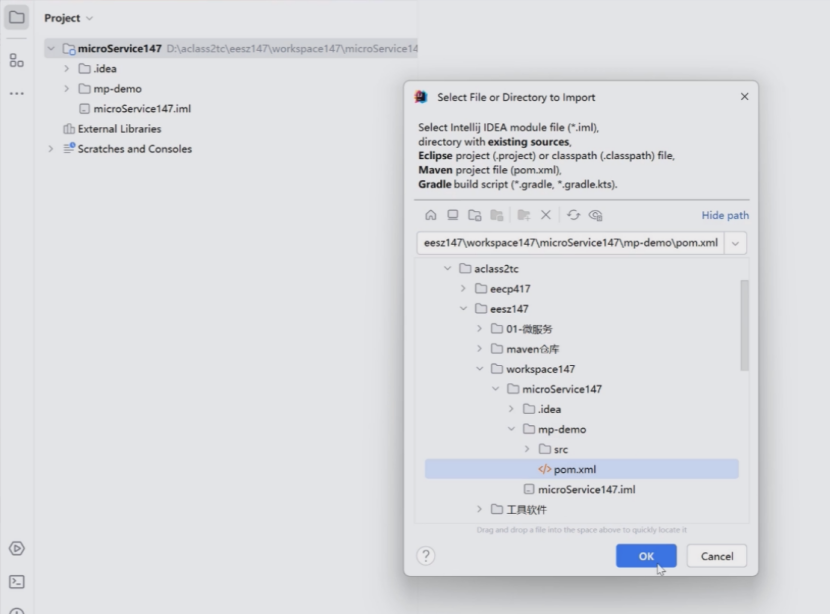
Task: Expand the src folder
Action: tap(527, 449)
